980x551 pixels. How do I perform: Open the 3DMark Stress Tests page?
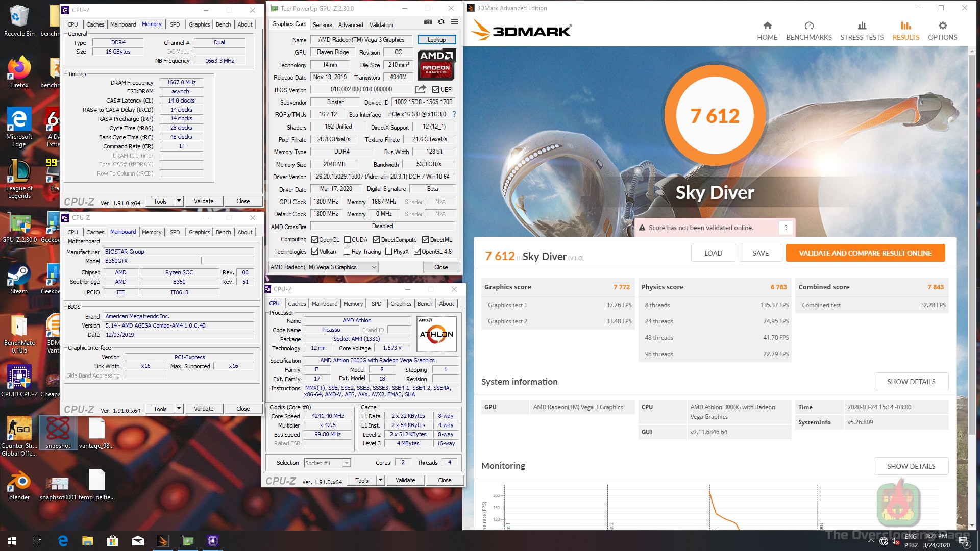point(862,30)
